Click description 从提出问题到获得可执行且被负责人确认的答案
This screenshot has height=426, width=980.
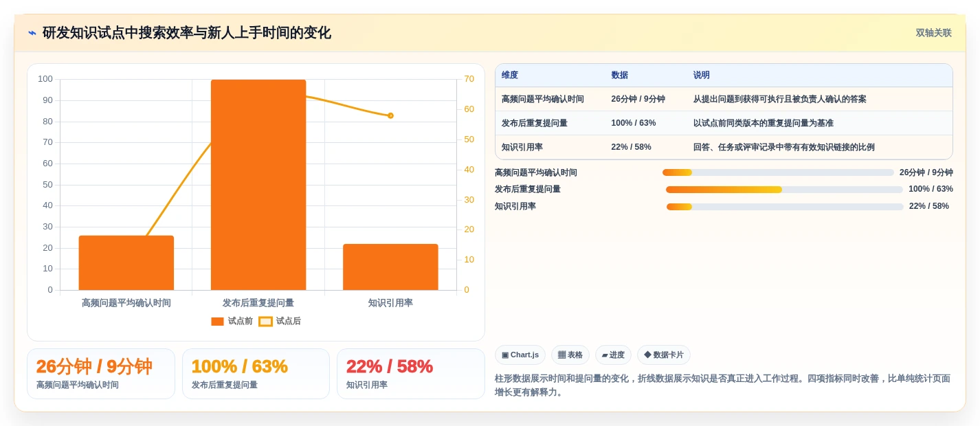tap(780, 99)
